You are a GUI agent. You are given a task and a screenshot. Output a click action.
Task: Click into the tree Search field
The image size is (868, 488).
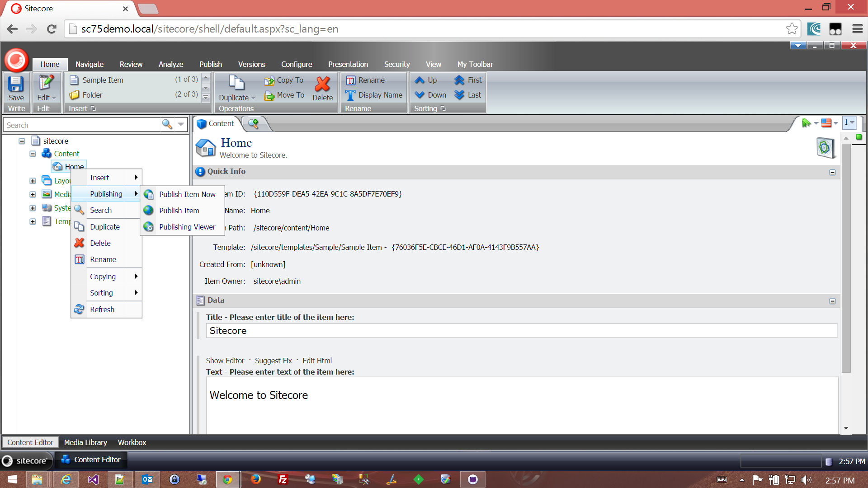tap(82, 125)
